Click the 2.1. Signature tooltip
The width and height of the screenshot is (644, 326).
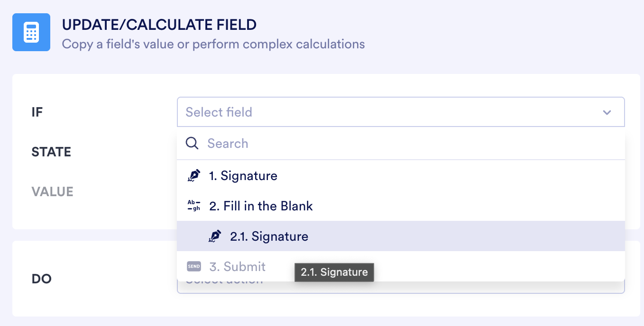click(334, 272)
